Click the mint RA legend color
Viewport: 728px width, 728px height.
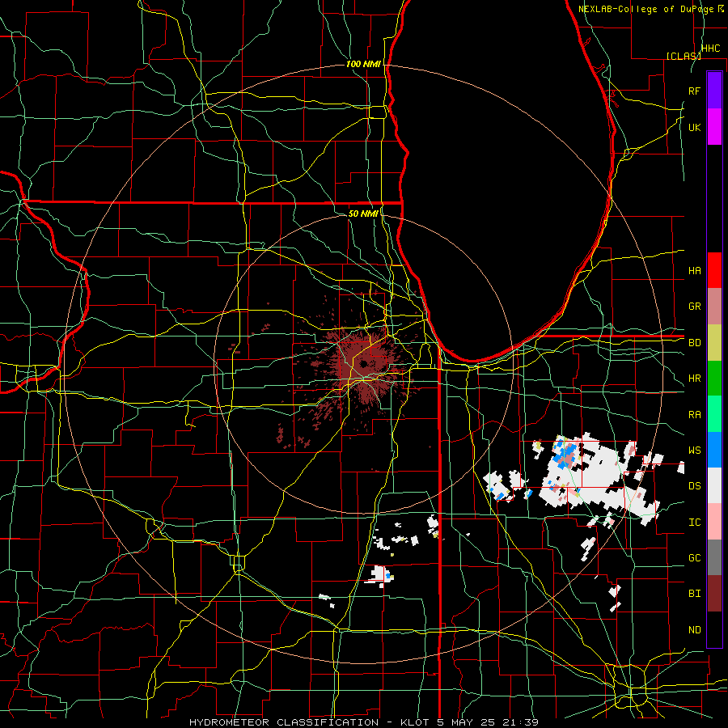[714, 414]
